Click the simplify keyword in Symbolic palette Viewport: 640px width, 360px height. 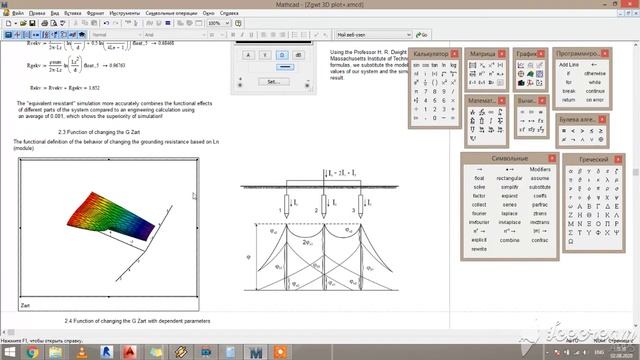point(509,187)
